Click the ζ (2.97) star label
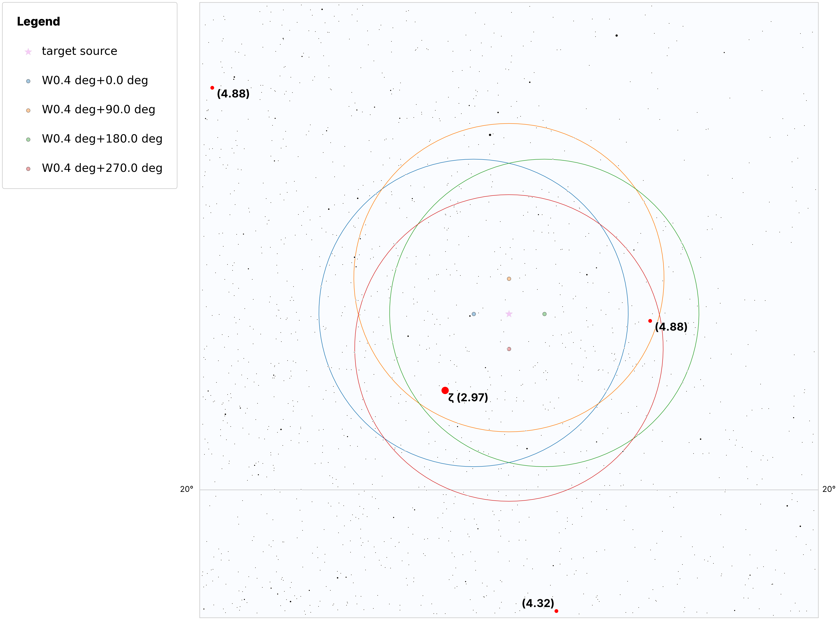The width and height of the screenshot is (840, 620). [468, 397]
